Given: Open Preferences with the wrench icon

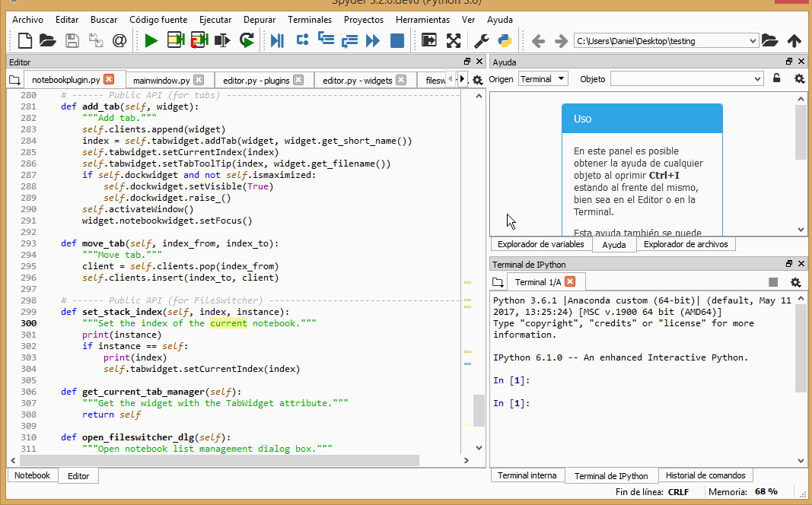Looking at the screenshot, I should click(x=481, y=40).
